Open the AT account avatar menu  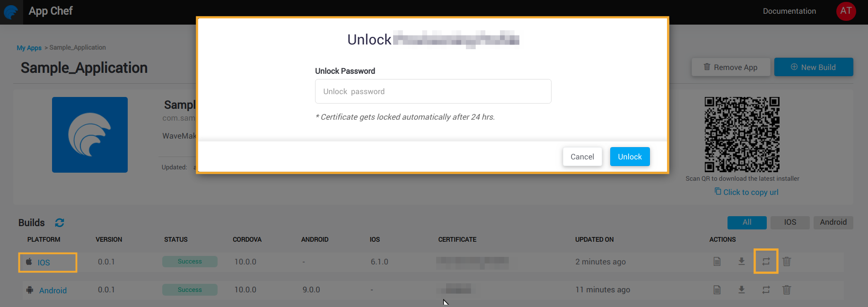[x=846, y=11]
